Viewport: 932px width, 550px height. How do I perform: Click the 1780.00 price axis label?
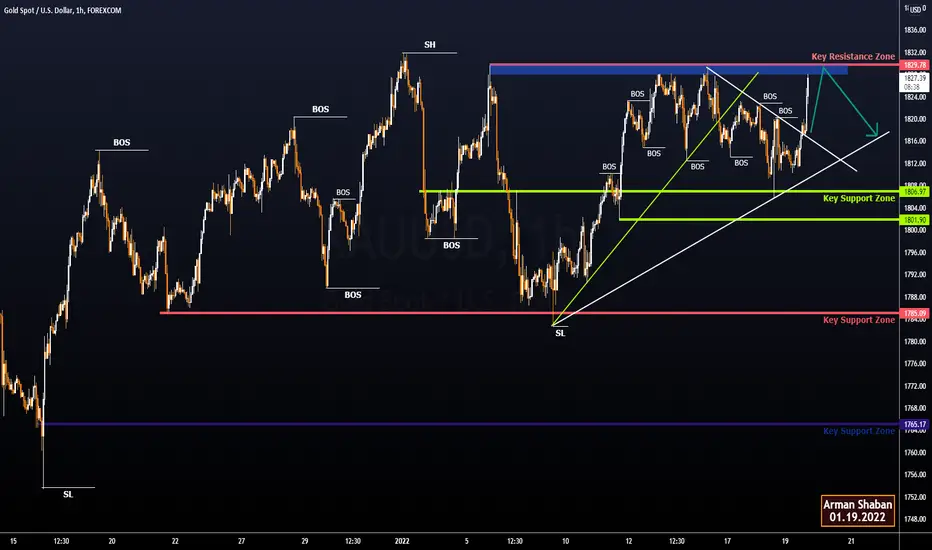(915, 341)
